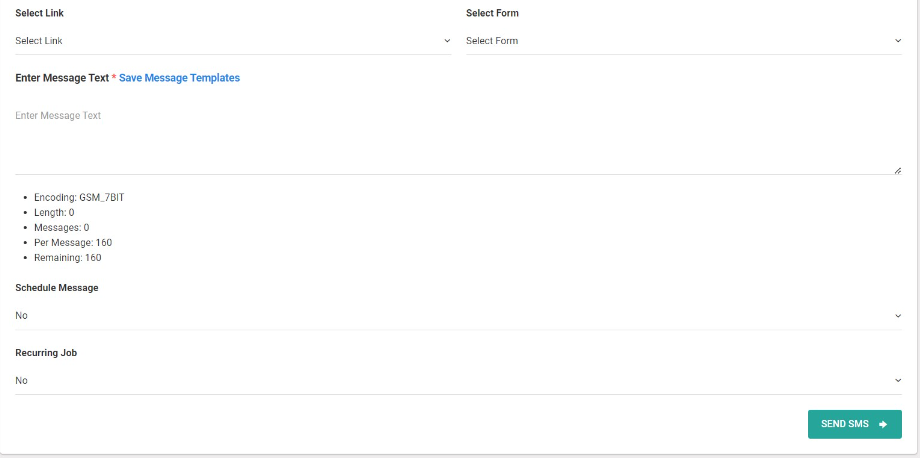920x458 pixels.
Task: Expand the Schedule Message dropdown
Action: click(x=458, y=315)
